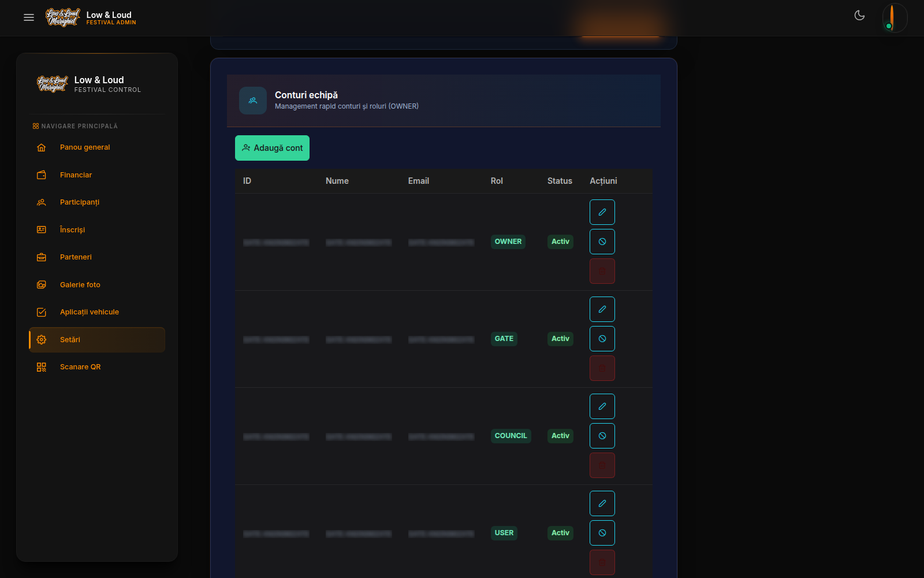This screenshot has height=578, width=924.
Task: Click the COUNCIL role badge
Action: pyautogui.click(x=511, y=436)
